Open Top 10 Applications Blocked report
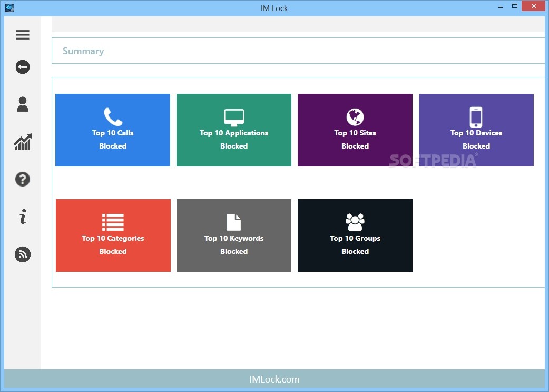 (x=234, y=130)
